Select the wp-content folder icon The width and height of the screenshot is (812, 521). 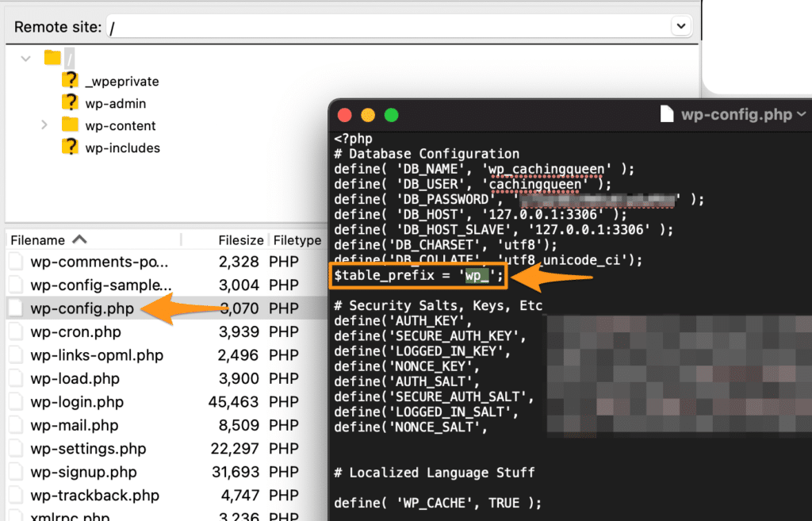71,125
